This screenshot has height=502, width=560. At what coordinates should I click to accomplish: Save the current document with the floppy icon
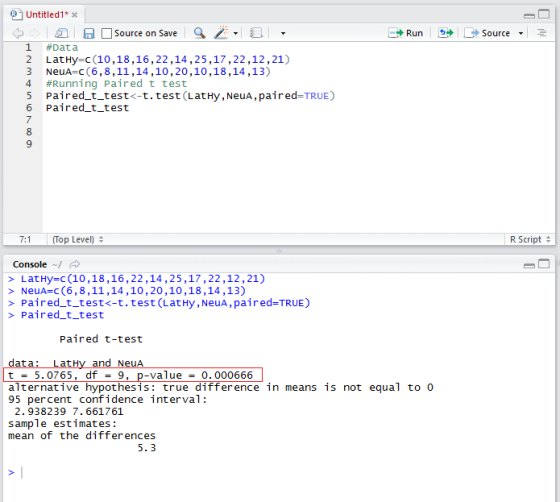[89, 33]
